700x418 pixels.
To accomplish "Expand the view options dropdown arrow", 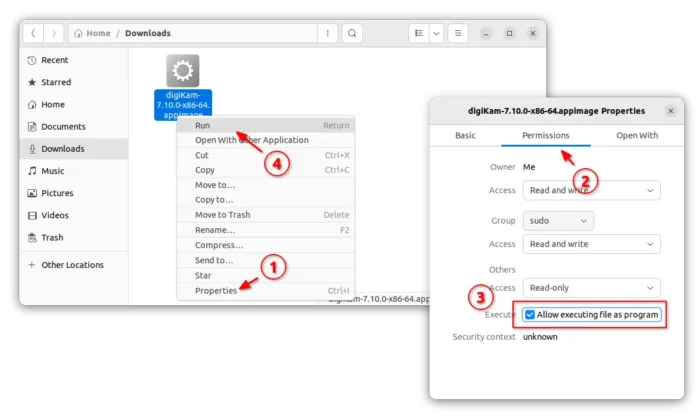I will pyautogui.click(x=436, y=33).
